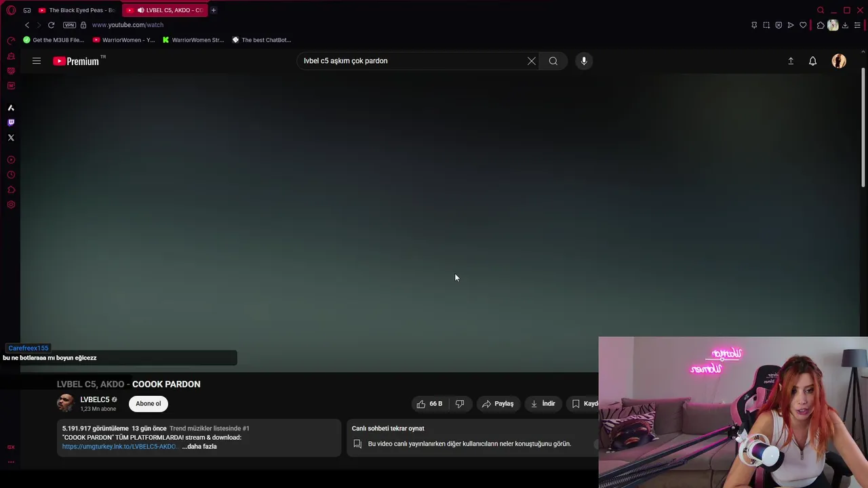Open The best ChatBot bookmark
This screenshot has width=868, height=488.
click(262, 40)
